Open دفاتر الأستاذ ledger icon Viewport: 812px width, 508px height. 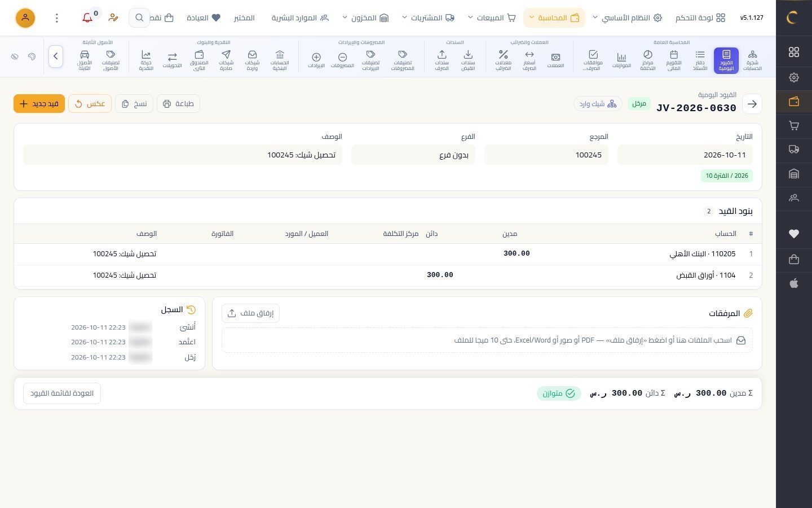(700, 60)
